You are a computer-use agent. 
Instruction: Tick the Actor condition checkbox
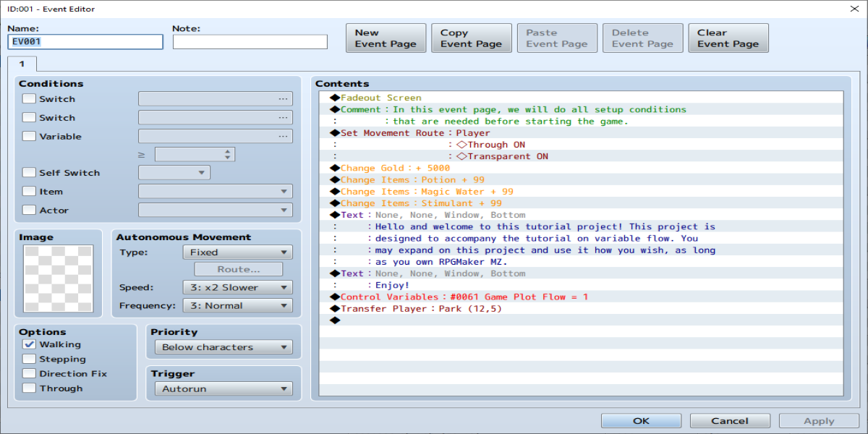pyautogui.click(x=29, y=210)
